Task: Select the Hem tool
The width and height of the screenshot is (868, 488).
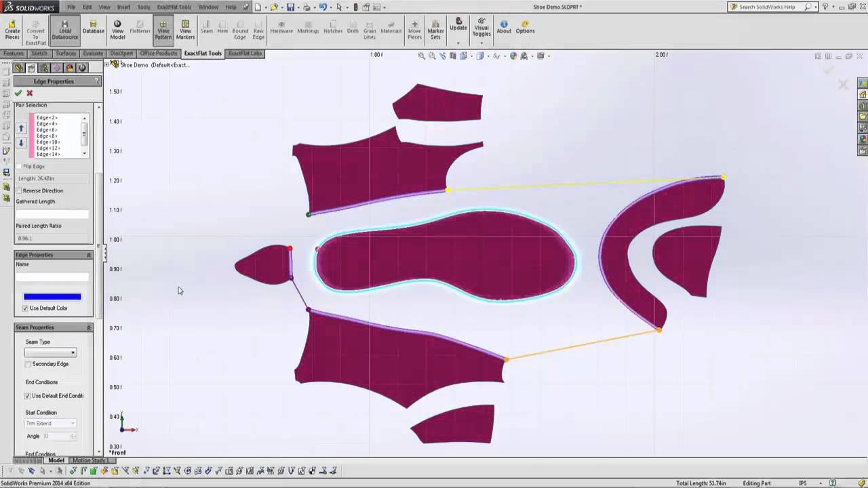Action: (222, 27)
